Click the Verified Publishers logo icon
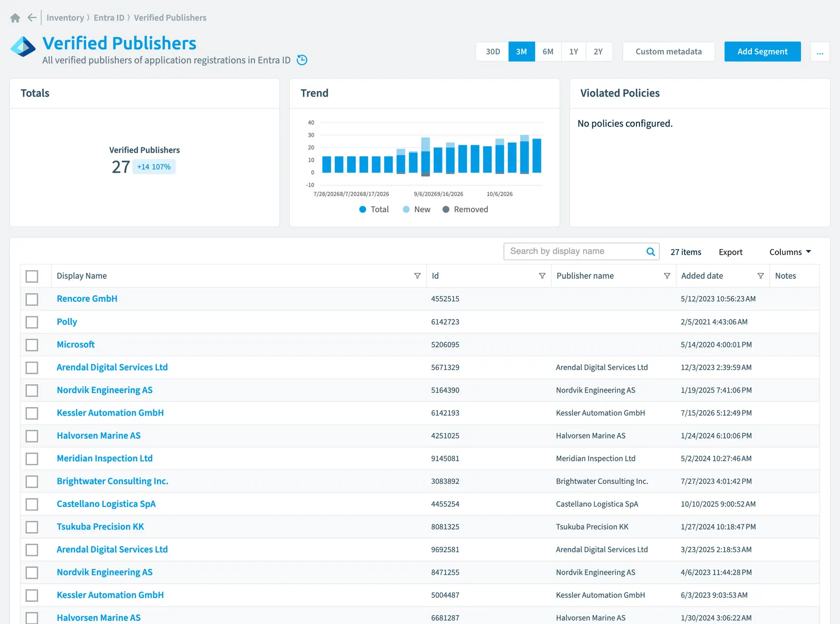Viewport: 840px width, 624px height. click(23, 47)
